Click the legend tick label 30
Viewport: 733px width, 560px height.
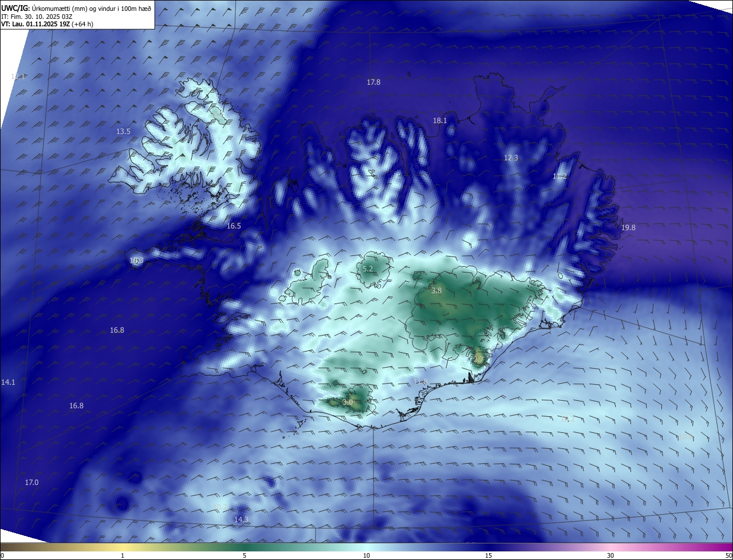coord(610,555)
